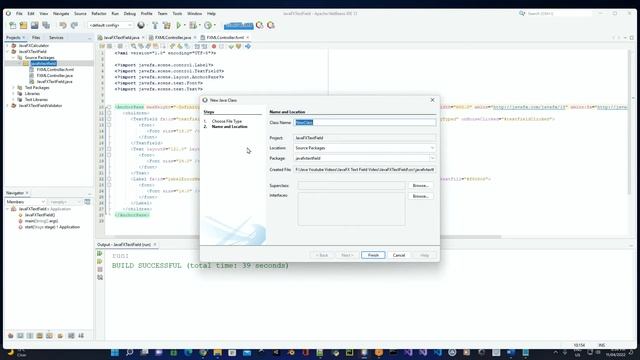
Task: Expand the JavaFXTextFieldValidator project node
Action: [8, 106]
